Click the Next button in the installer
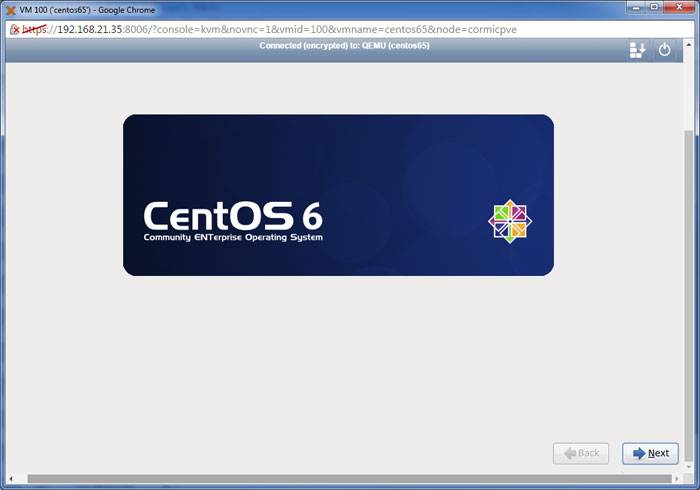This screenshot has height=490, width=700. 650,453
